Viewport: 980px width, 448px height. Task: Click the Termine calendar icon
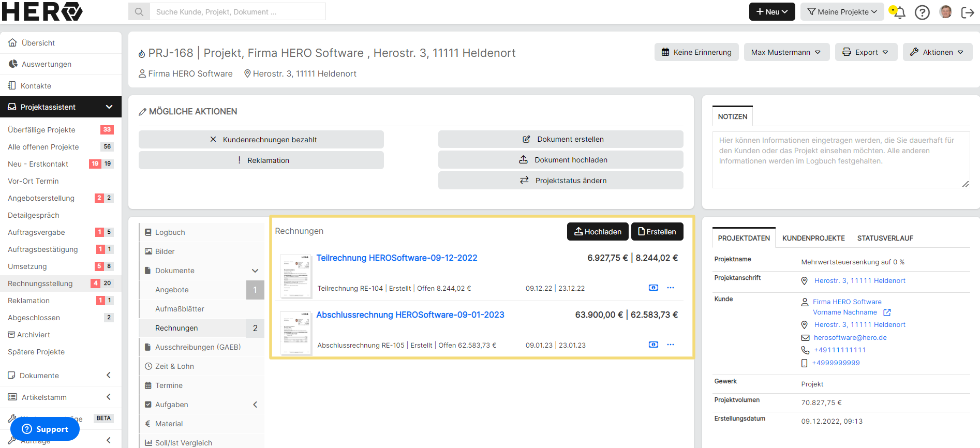(x=149, y=385)
